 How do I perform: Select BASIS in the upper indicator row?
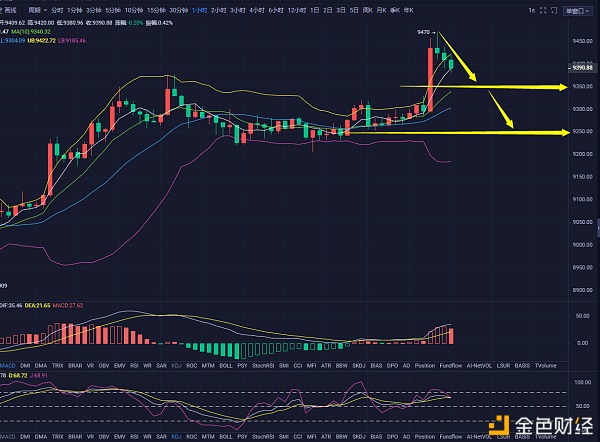click(x=522, y=365)
